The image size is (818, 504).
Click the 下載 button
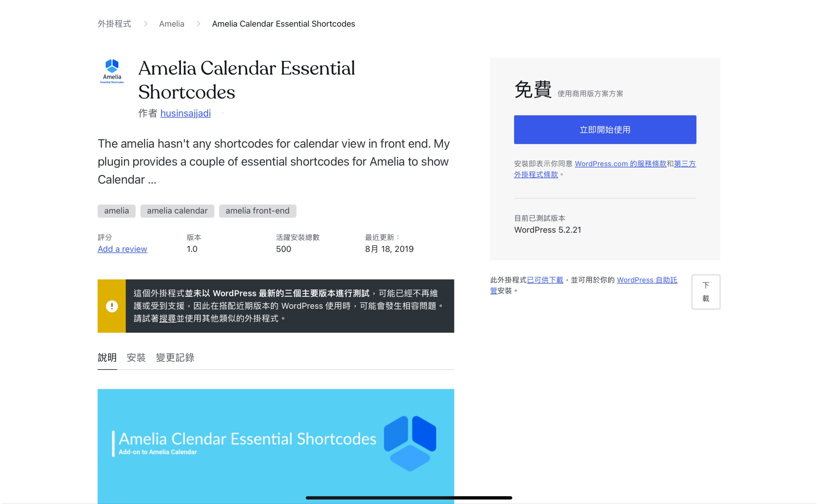coord(706,292)
